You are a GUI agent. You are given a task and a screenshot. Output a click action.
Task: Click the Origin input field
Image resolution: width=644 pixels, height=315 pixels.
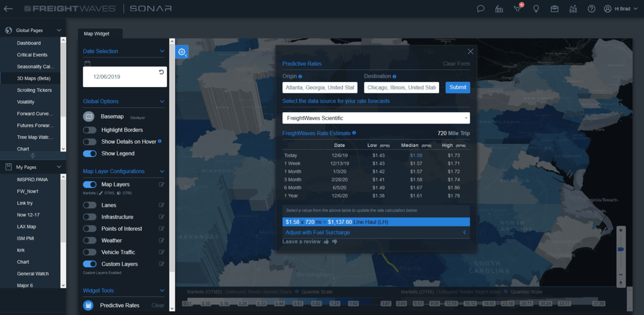[320, 87]
